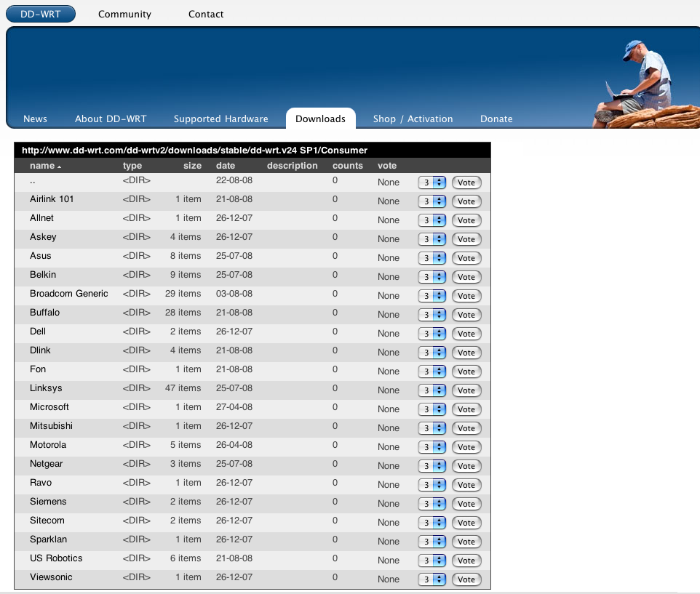The width and height of the screenshot is (700, 594).
Task: Open the Donate tab
Action: click(496, 119)
